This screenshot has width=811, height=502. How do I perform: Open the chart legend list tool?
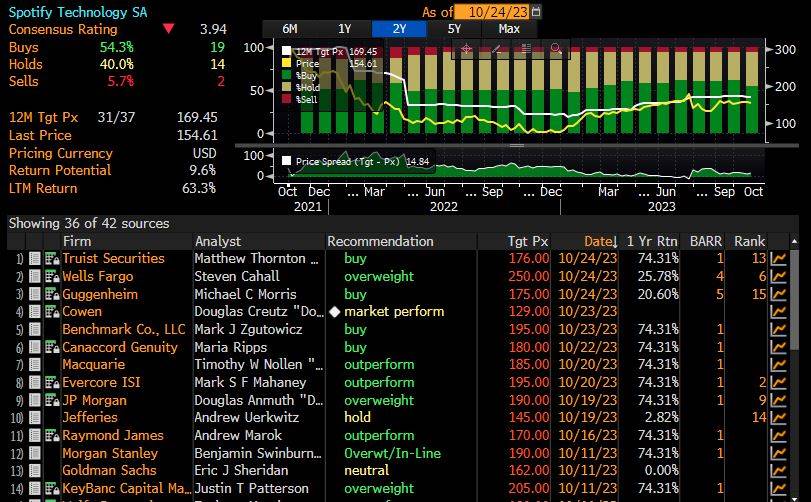(526, 49)
